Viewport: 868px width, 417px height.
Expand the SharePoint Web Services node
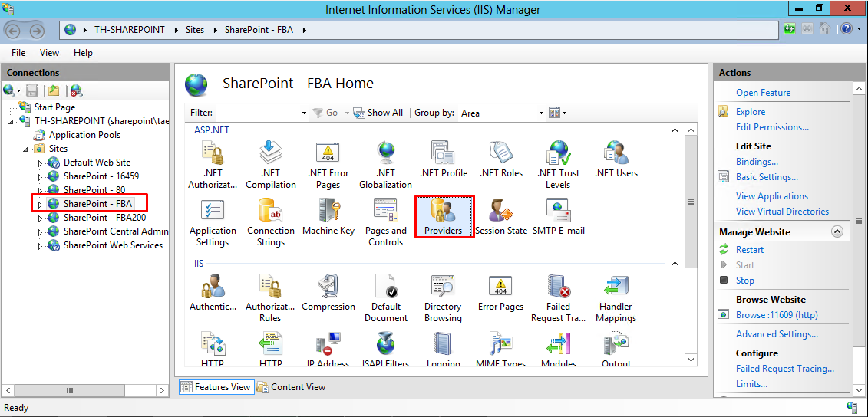point(40,246)
